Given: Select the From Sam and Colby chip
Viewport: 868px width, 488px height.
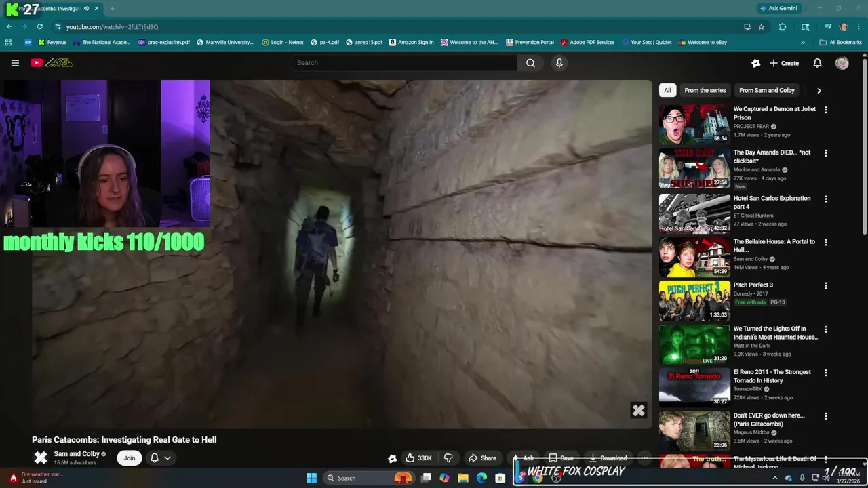Looking at the screenshot, I should [767, 90].
